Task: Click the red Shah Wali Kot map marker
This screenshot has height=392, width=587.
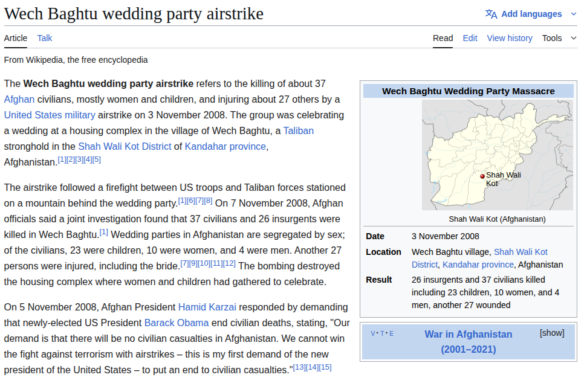Action: click(482, 176)
